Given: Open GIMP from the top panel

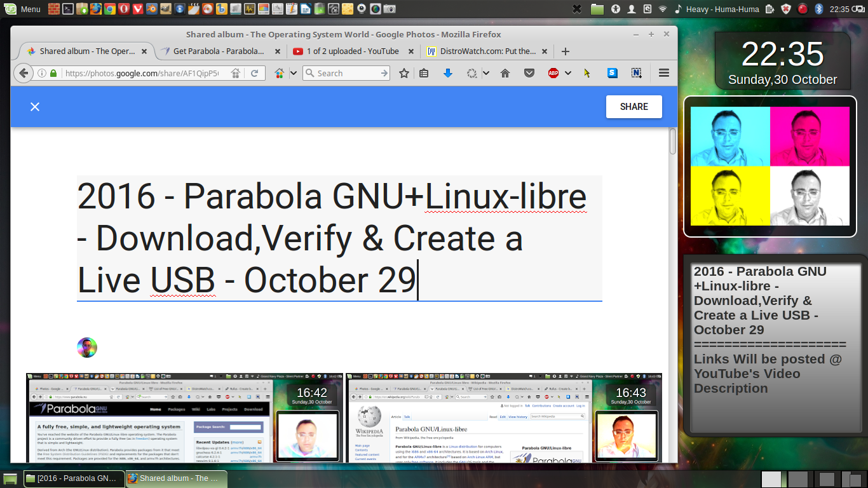Looking at the screenshot, I should pyautogui.click(x=165, y=9).
